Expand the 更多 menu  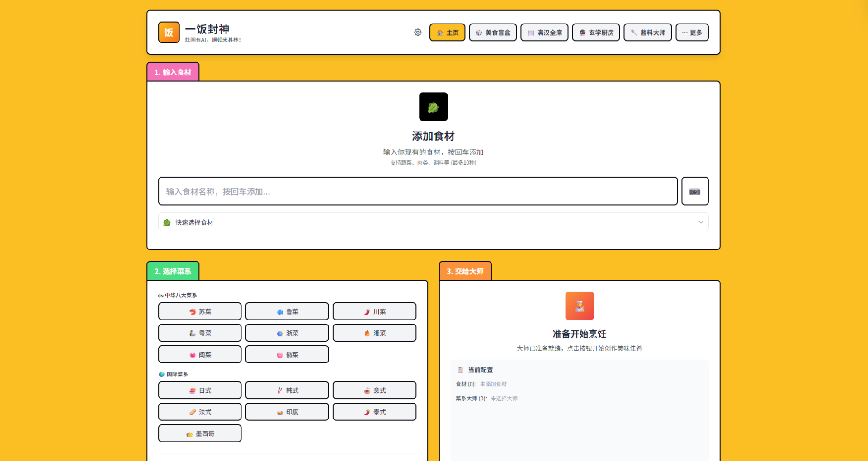pyautogui.click(x=692, y=33)
